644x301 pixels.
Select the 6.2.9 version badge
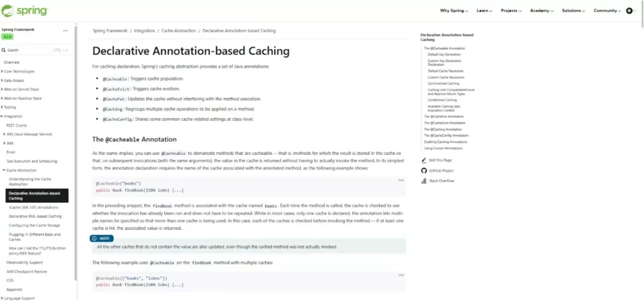(x=8, y=37)
